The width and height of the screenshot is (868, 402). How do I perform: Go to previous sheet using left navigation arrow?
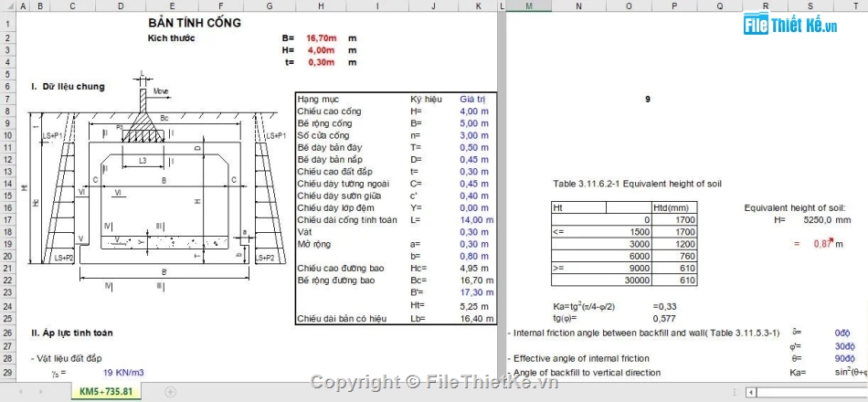pos(22,392)
